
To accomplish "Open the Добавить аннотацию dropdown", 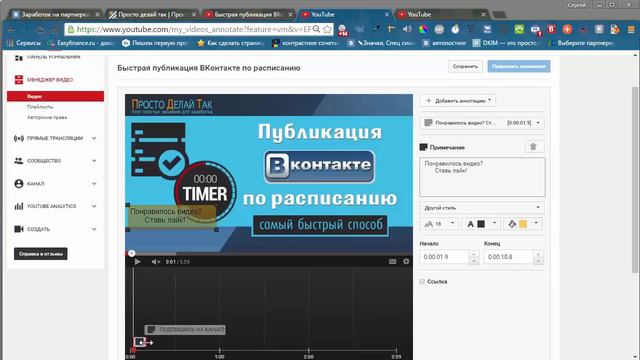I will point(458,100).
